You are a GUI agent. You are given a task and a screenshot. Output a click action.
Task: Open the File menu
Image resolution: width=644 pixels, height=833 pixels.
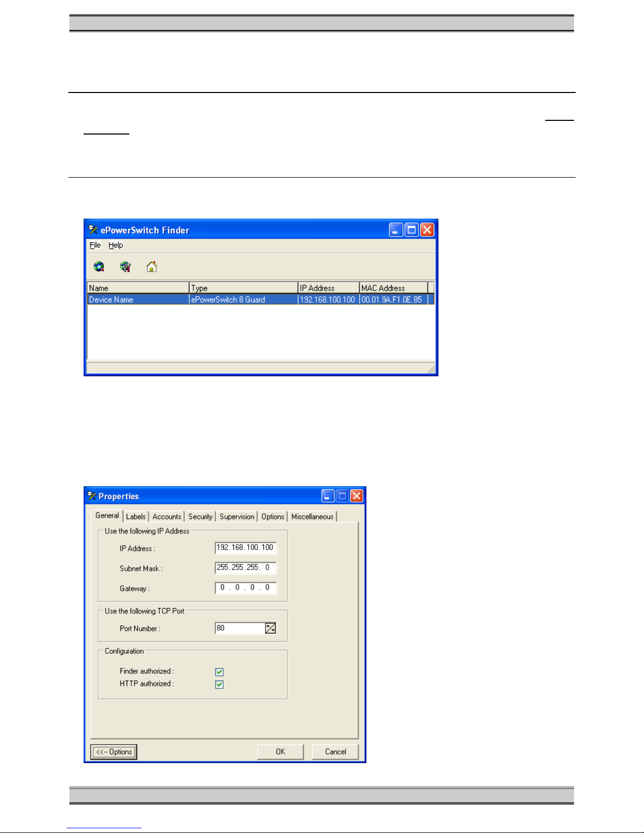pyautogui.click(x=95, y=245)
